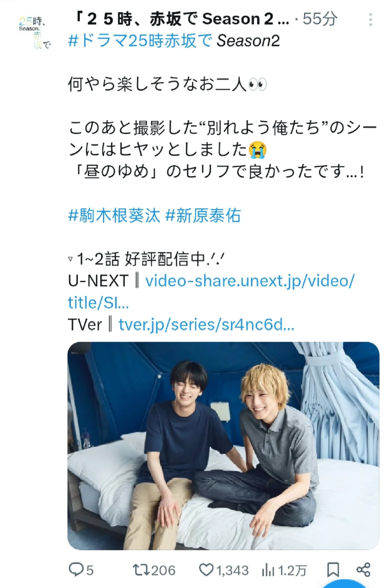The image size is (392, 588).
Task: Bookmark this post
Action: coord(333,569)
